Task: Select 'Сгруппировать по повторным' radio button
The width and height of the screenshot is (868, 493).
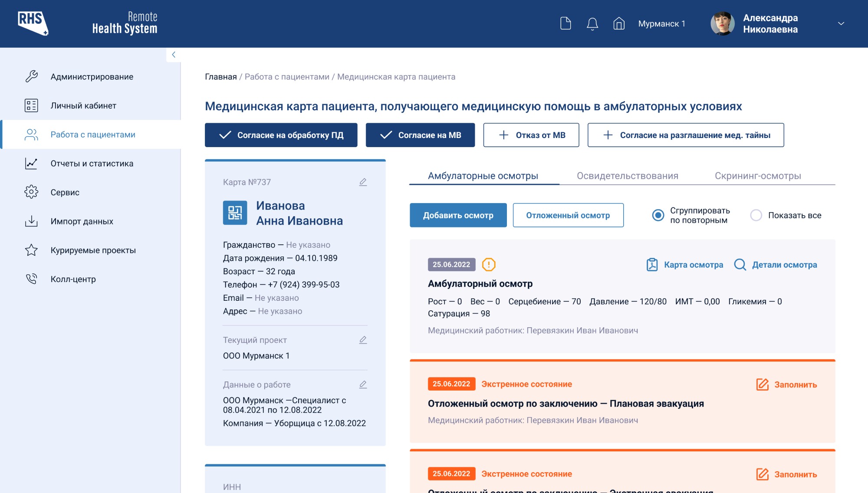Action: tap(658, 215)
